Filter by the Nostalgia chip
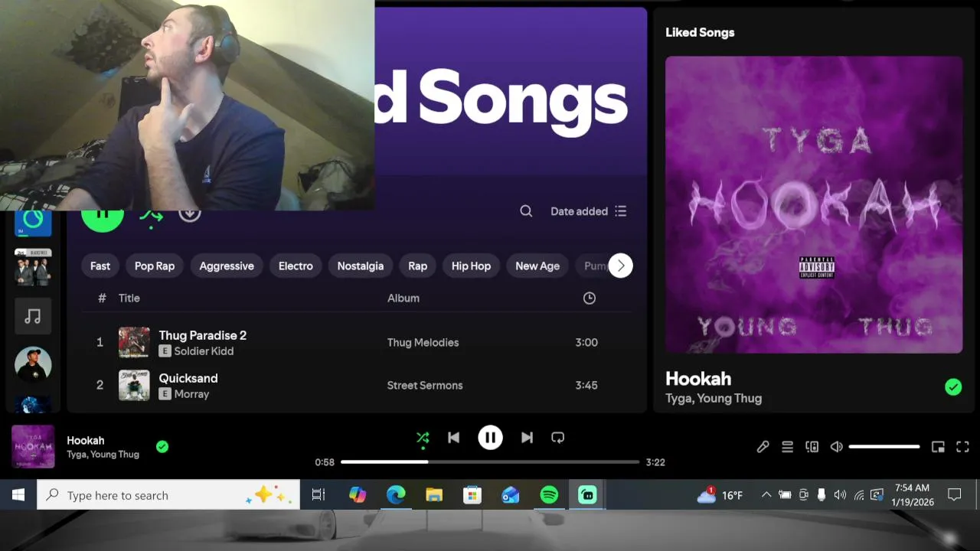This screenshot has height=551, width=980. pos(361,266)
